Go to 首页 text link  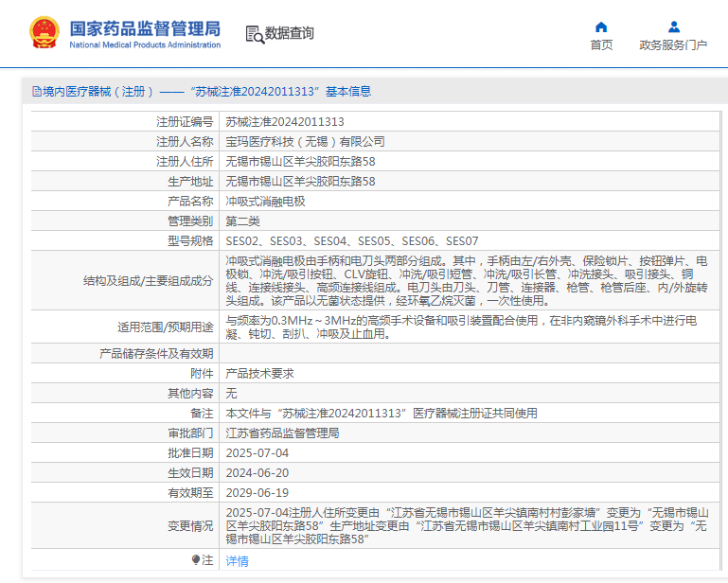coord(601,45)
